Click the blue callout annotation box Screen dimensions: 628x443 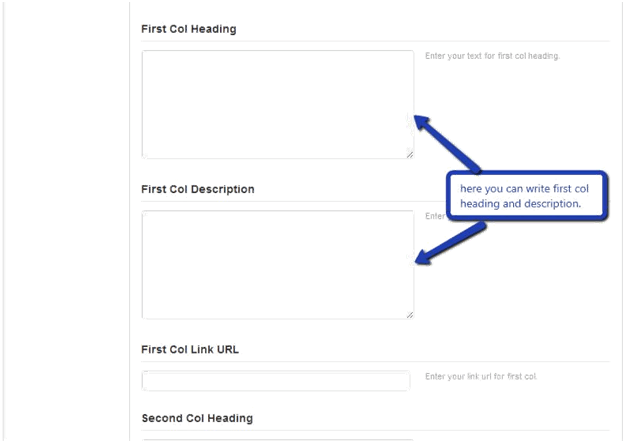coord(527,196)
